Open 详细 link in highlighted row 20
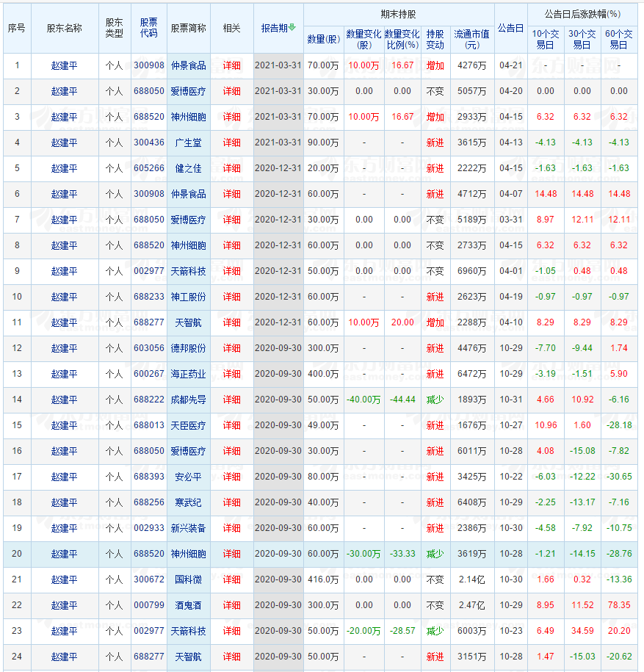 pyautogui.click(x=231, y=554)
